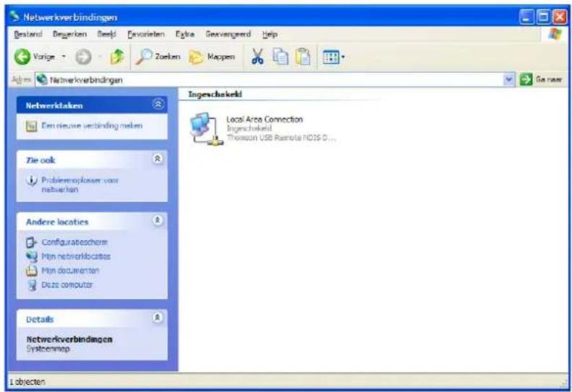This screenshot has width=572, height=392.
Task: Click the Cut scissors icon
Action: click(x=258, y=57)
